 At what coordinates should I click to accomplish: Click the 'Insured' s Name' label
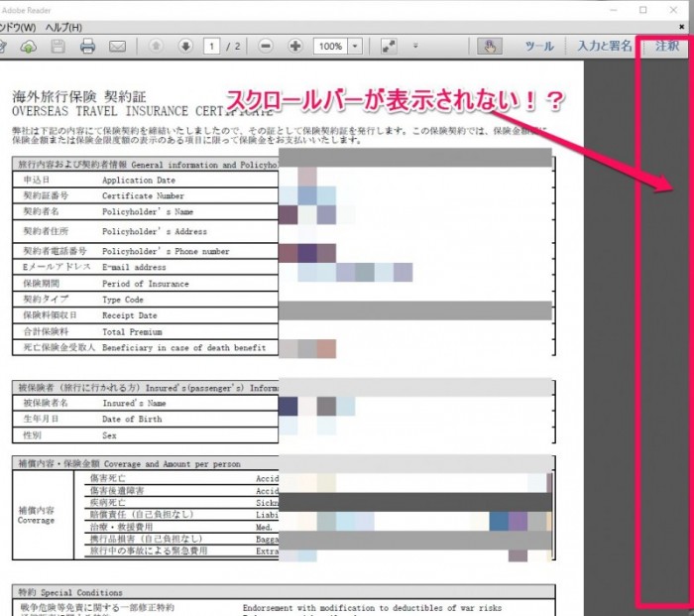pos(134,403)
